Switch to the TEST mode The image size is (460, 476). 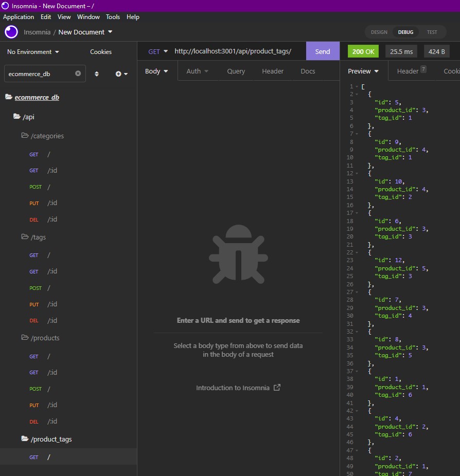[432, 32]
